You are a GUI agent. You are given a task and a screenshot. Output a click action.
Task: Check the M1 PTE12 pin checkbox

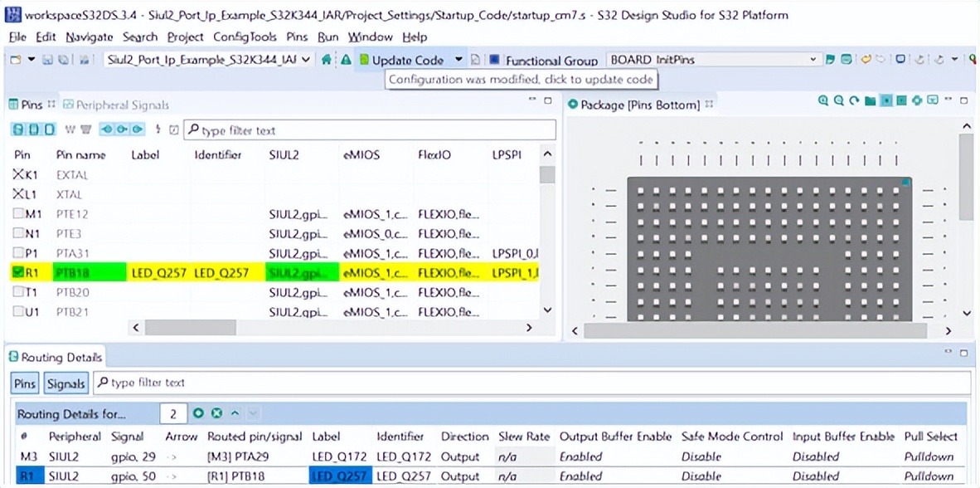[20, 214]
